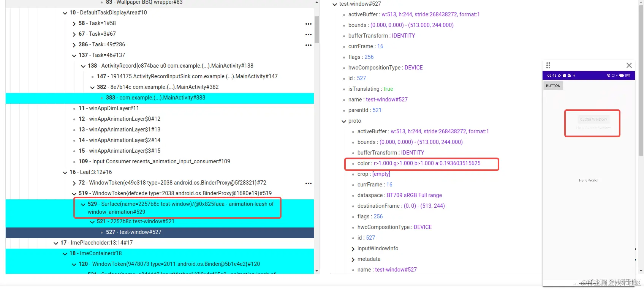Collapse the 521 test-window#521 node
The height and width of the screenshot is (289, 644).
[x=92, y=222]
